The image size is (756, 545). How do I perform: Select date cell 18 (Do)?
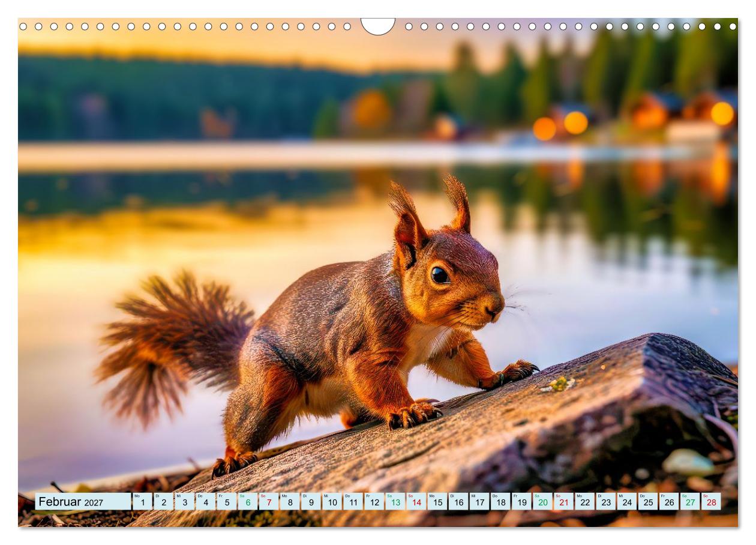coord(500,502)
